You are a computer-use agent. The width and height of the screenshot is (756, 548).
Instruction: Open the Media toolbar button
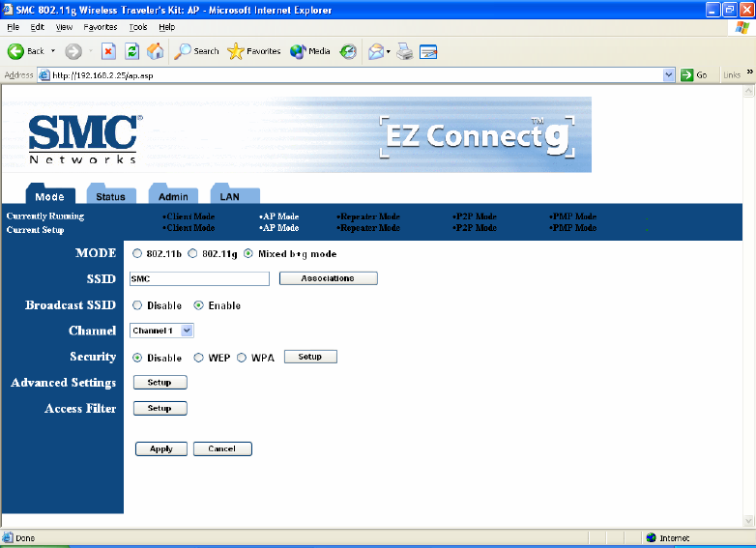(x=310, y=51)
